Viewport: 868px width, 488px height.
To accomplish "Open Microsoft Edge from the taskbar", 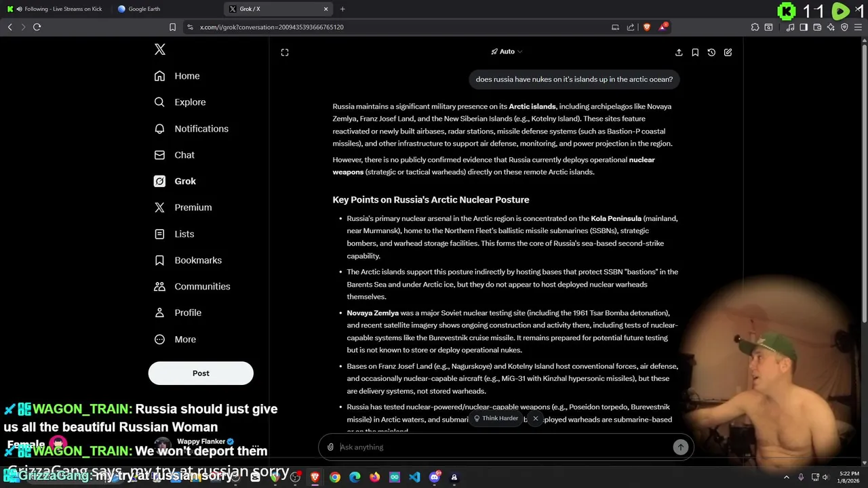I will [355, 477].
